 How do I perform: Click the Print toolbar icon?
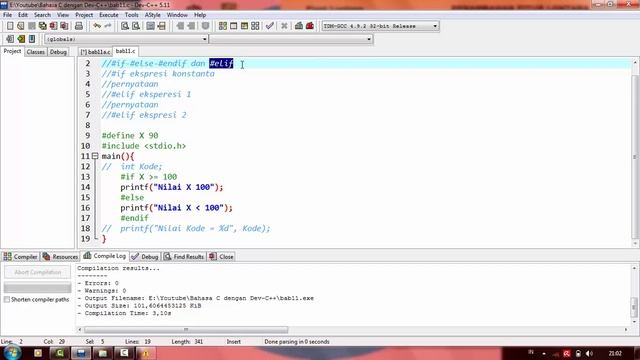click(79, 26)
